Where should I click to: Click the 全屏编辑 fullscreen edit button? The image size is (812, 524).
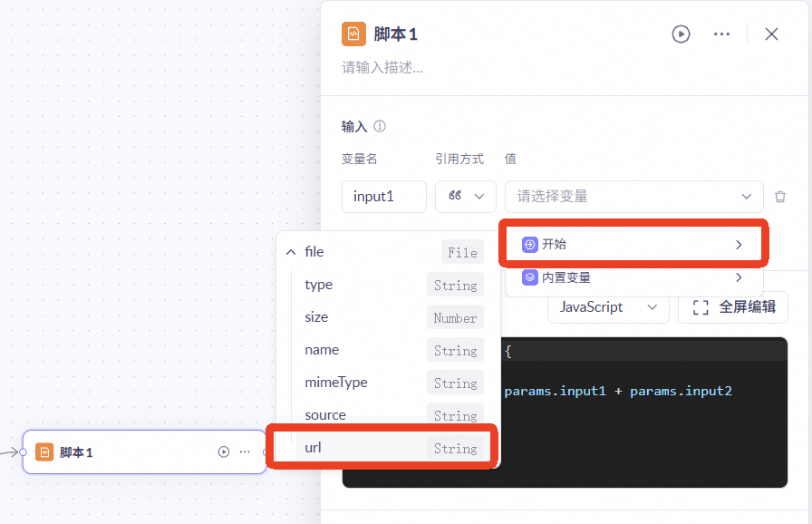click(733, 307)
